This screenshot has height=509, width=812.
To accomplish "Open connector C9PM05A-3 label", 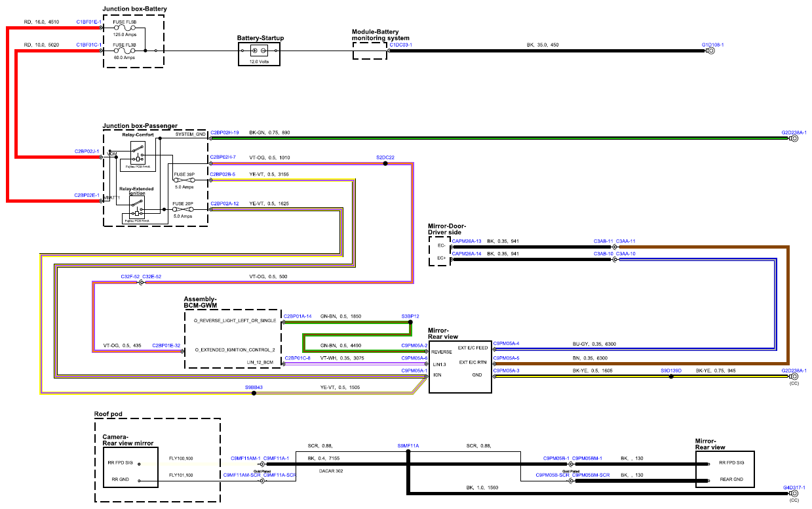I will 506,371.
